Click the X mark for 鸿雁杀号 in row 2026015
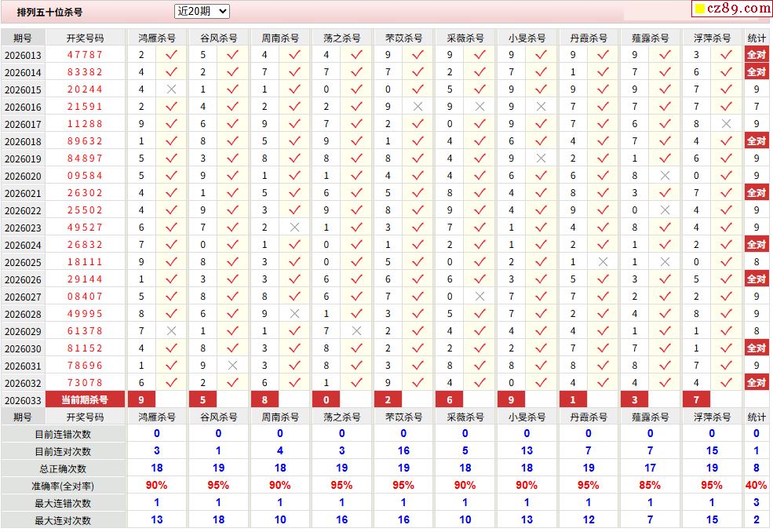773x532 pixels. point(171,89)
